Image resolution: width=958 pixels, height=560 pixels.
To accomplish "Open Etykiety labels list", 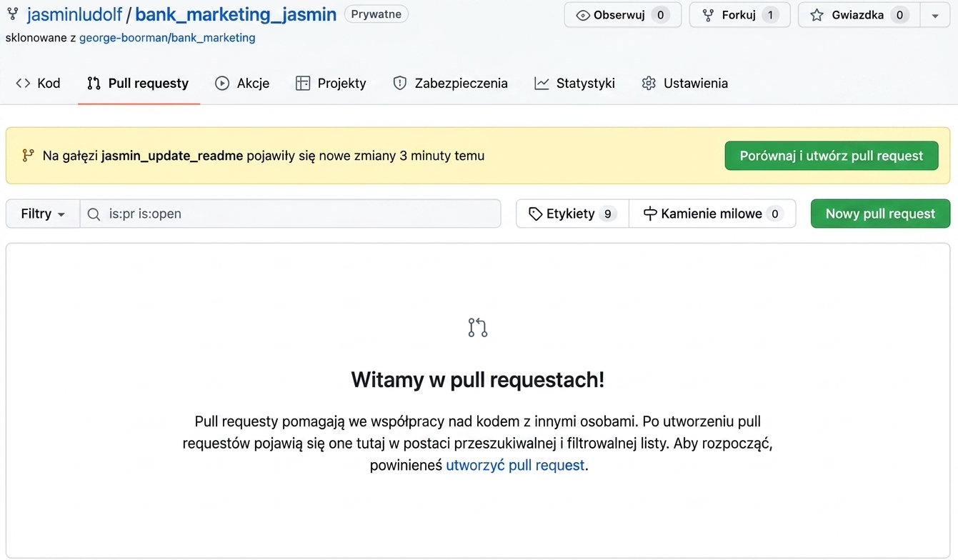I will 572,214.
